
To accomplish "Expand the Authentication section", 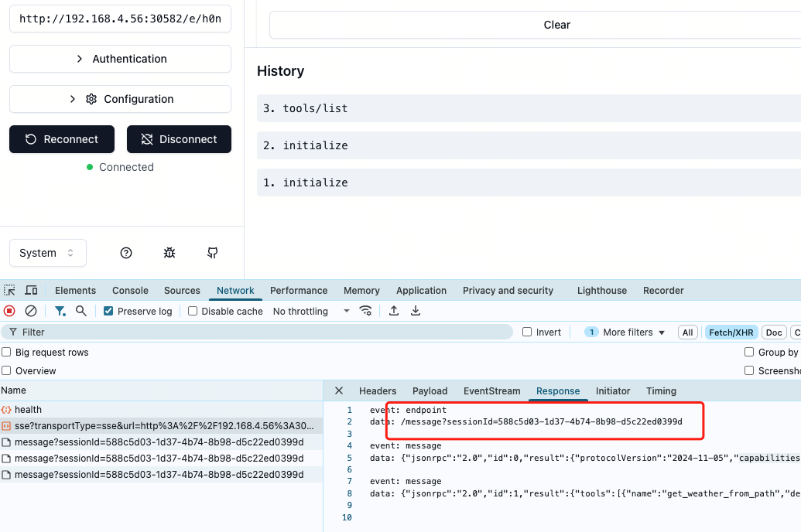I will pyautogui.click(x=120, y=59).
